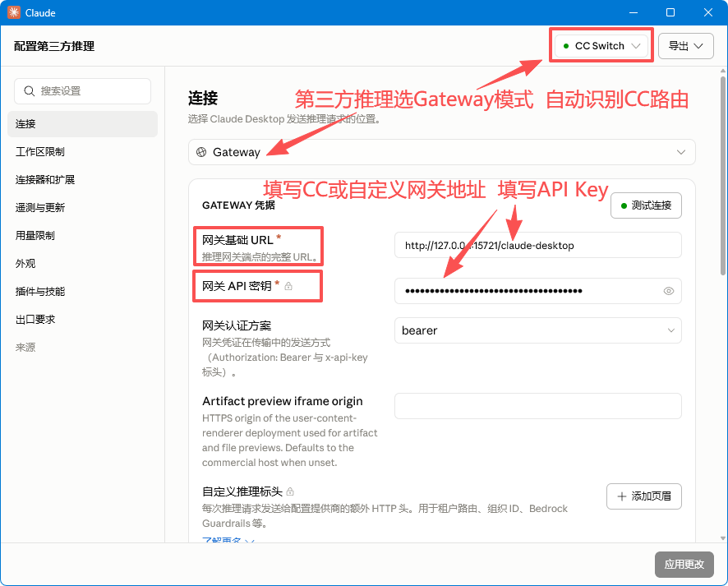Click the vertical scrollbar thumb
This screenshot has height=586, width=728.
click(x=723, y=176)
